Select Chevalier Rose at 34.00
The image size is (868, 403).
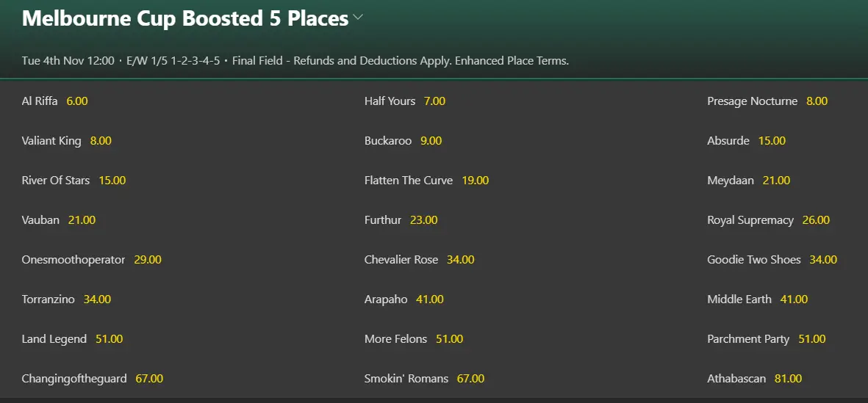tap(460, 260)
